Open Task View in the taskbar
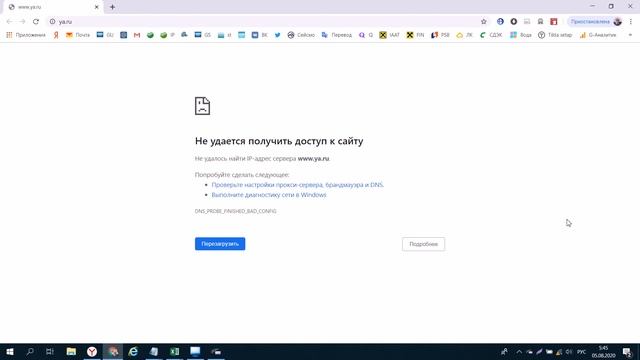640x360 pixels. (50, 351)
